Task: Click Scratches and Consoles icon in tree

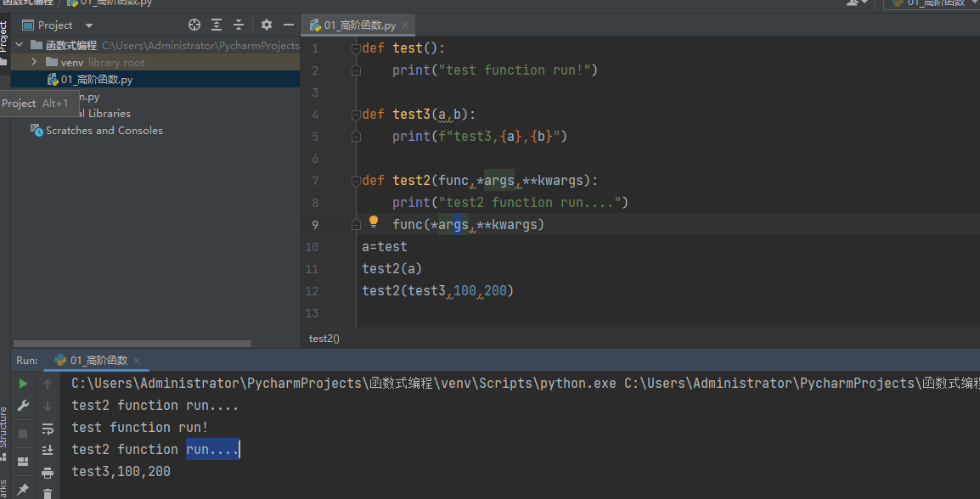Action: pos(37,131)
